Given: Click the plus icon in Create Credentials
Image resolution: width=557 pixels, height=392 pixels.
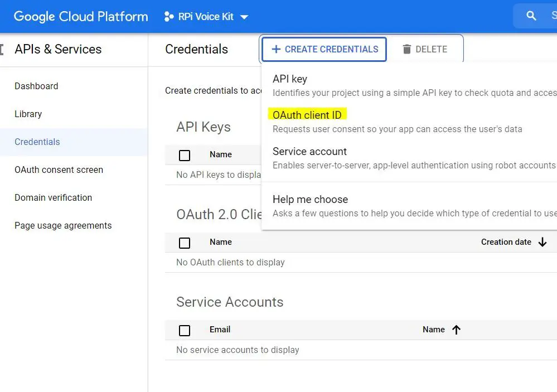Looking at the screenshot, I should point(276,49).
